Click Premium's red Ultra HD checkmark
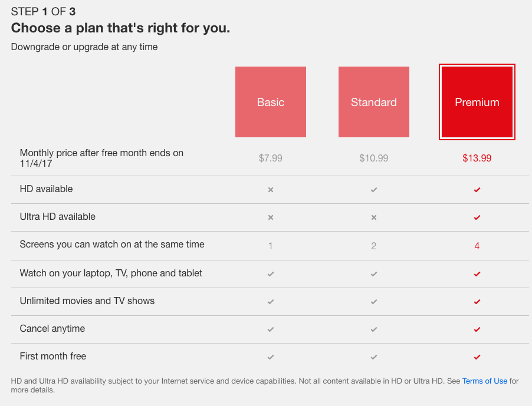 point(477,217)
